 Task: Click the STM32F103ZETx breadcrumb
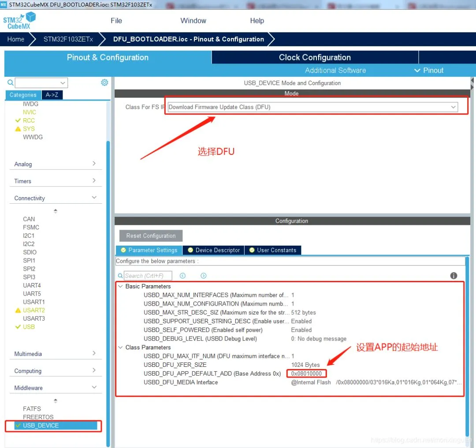coord(68,39)
